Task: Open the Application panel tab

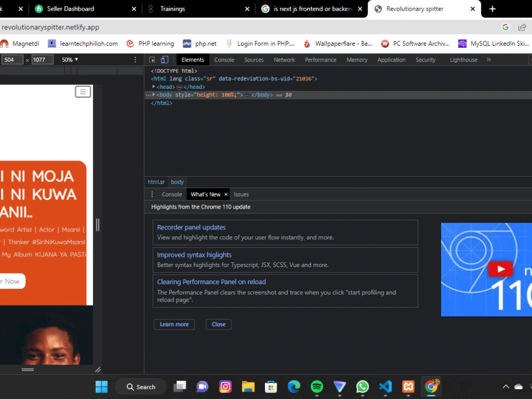Action: (x=391, y=60)
